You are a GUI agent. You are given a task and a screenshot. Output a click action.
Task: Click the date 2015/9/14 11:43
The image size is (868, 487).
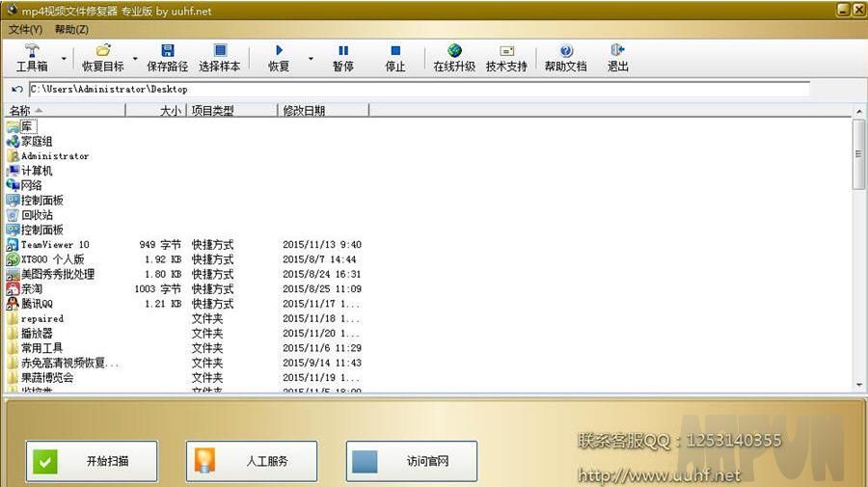321,363
